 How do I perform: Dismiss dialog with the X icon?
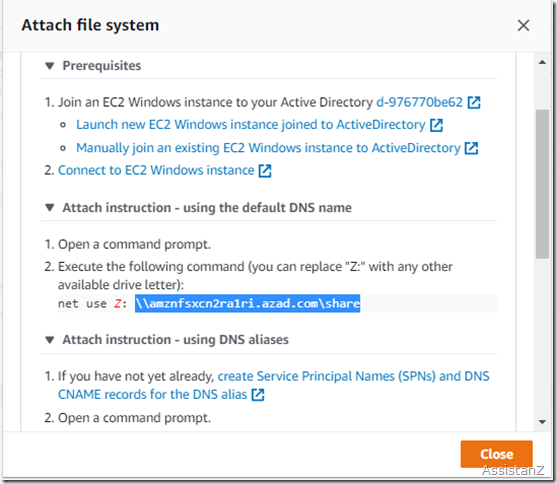click(x=523, y=26)
